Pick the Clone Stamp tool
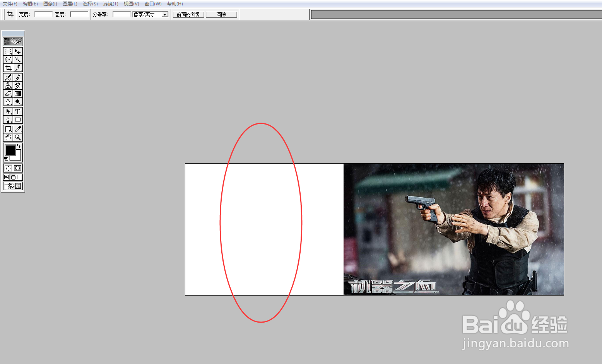The image size is (602, 364). click(8, 85)
